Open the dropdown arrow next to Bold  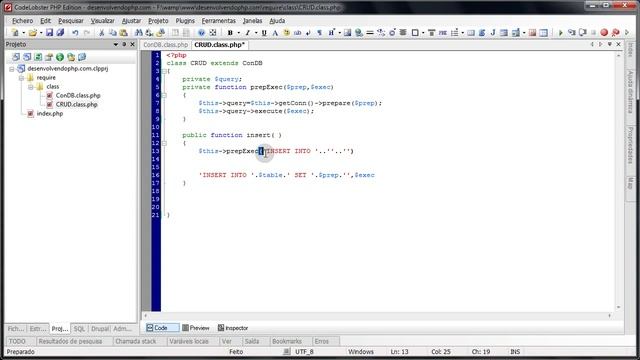[x=239, y=33]
